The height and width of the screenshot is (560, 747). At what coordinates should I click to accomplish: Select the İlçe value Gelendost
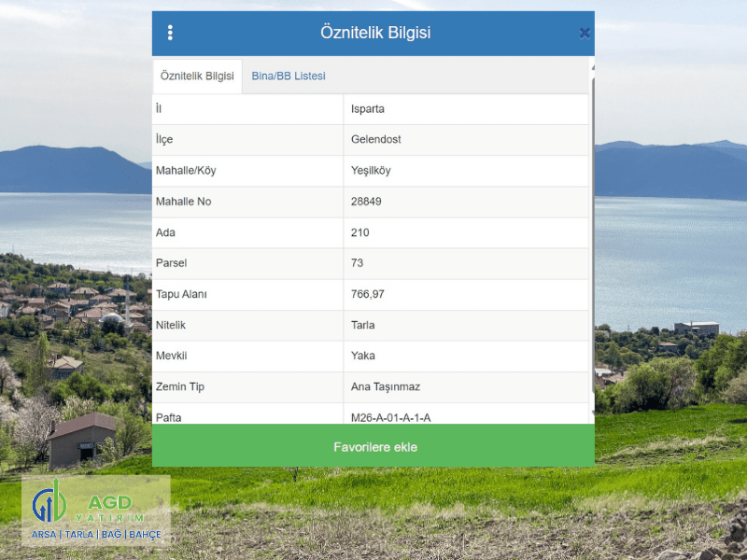(376, 140)
